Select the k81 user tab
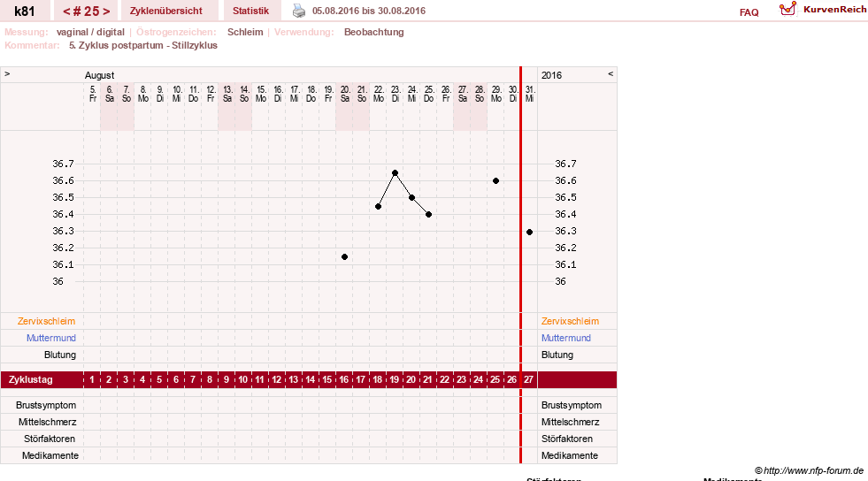868x481 pixels. [x=25, y=11]
